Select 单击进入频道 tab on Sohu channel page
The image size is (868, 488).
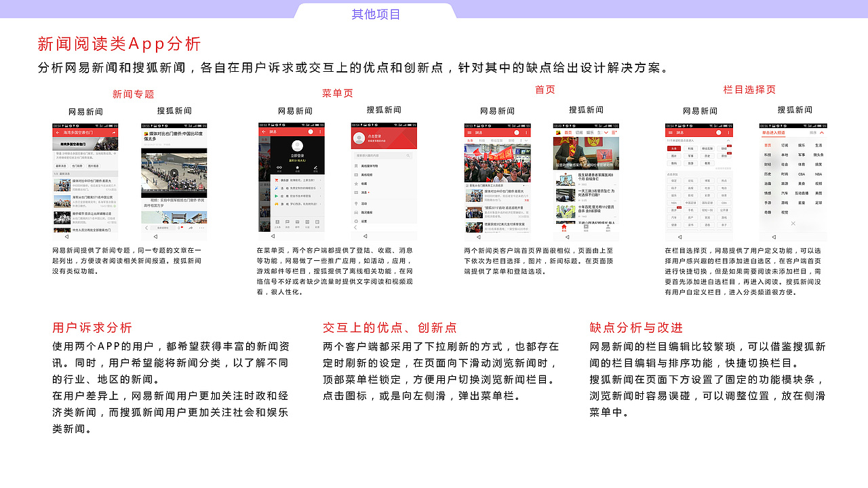coord(774,133)
